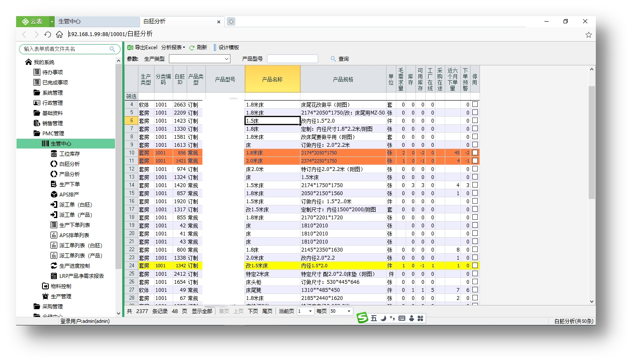
Task: Check the 停用 box on row 24
Action: pyautogui.click(x=475, y=265)
